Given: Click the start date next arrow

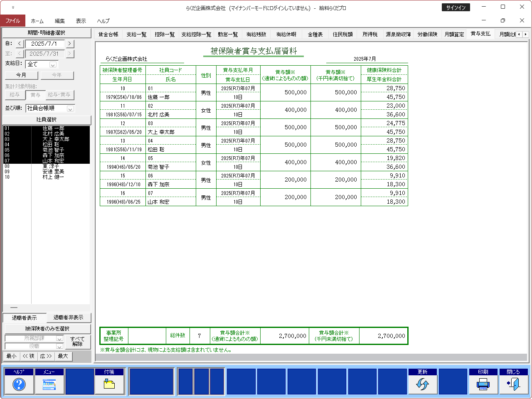Looking at the screenshot, I should (x=70, y=44).
